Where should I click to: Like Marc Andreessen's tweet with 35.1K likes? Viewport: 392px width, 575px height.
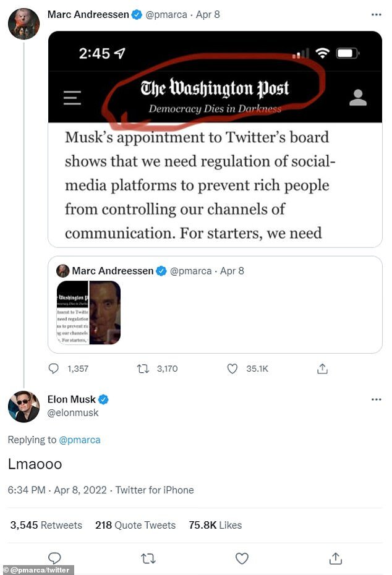tap(232, 368)
